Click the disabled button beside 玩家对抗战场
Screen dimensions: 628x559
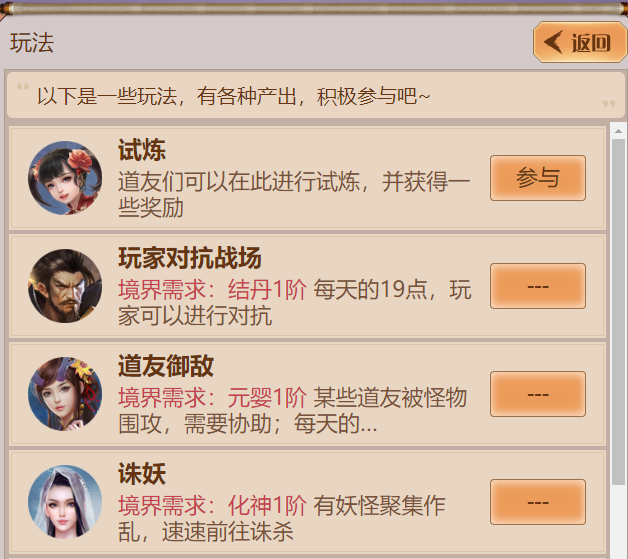coord(537,286)
